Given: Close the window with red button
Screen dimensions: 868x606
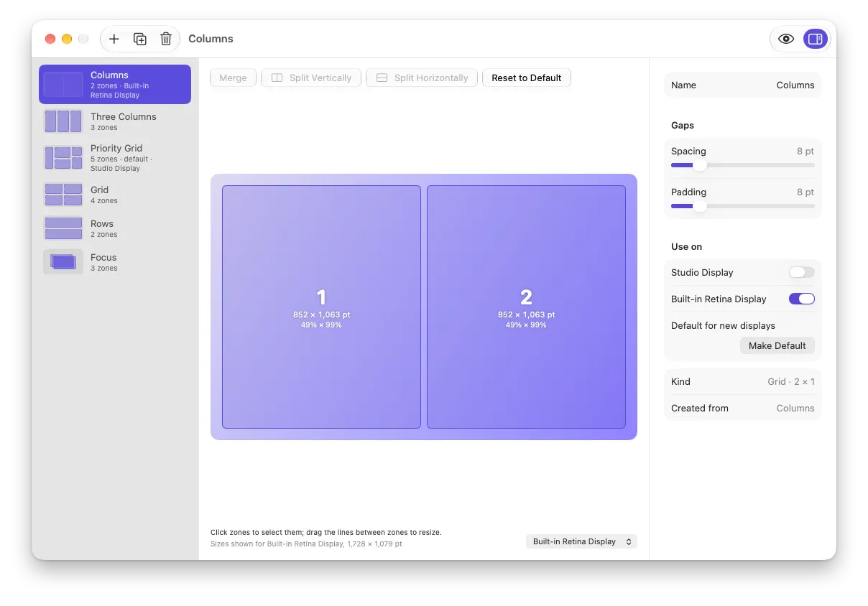Looking at the screenshot, I should 50,39.
